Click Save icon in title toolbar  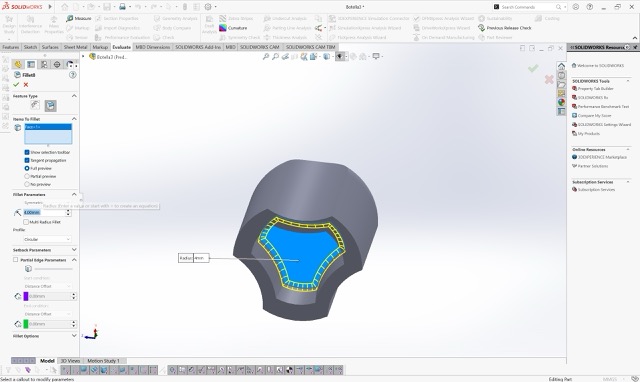coord(107,7)
